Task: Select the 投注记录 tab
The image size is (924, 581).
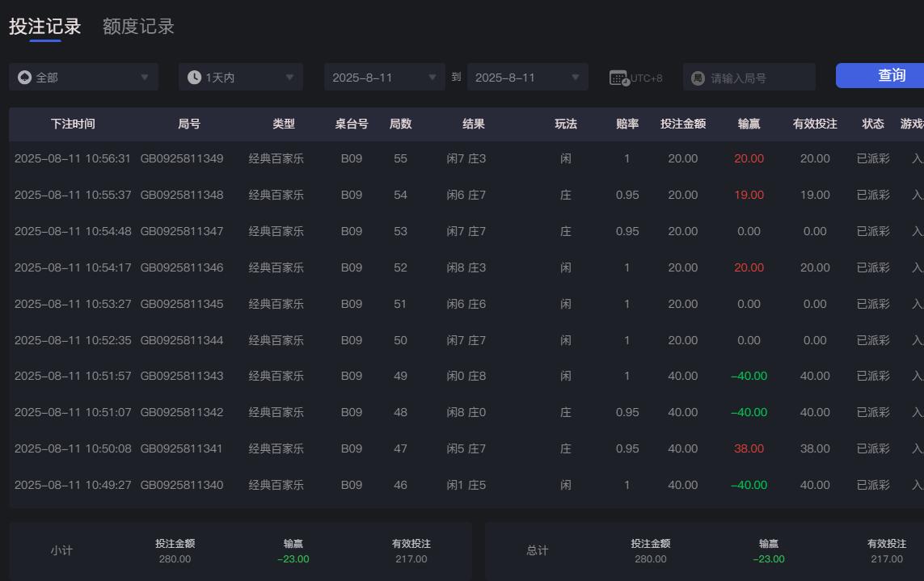Action: pos(44,26)
